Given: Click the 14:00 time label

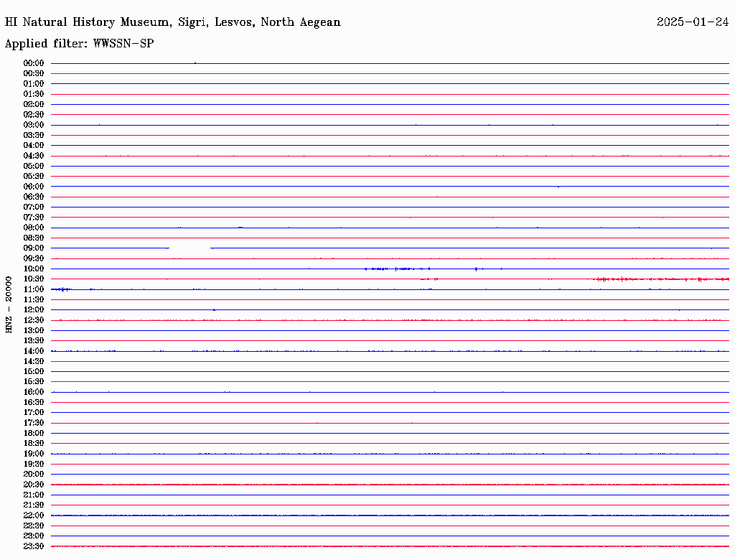Looking at the screenshot, I should coord(34,351).
